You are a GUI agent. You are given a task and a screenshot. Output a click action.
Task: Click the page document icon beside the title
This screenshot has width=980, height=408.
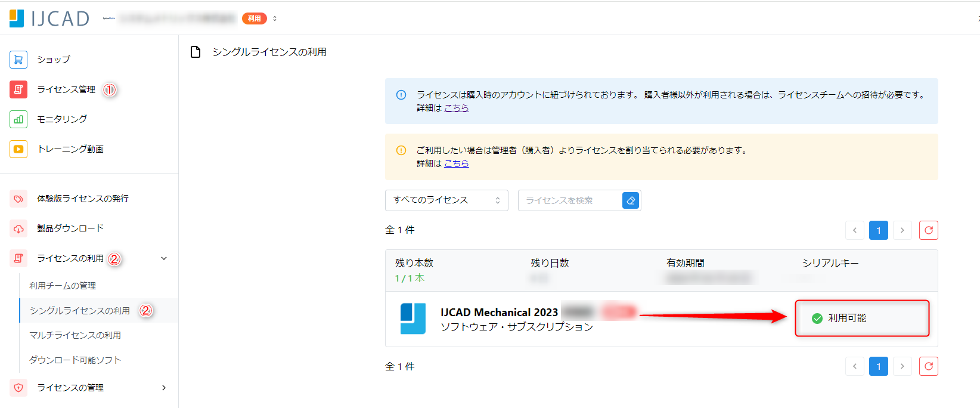(196, 52)
